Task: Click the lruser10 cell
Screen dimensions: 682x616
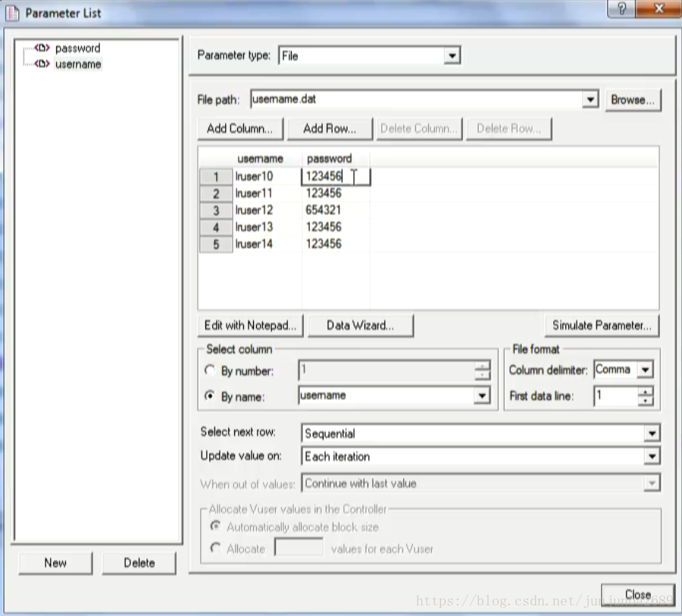Action: click(267, 177)
